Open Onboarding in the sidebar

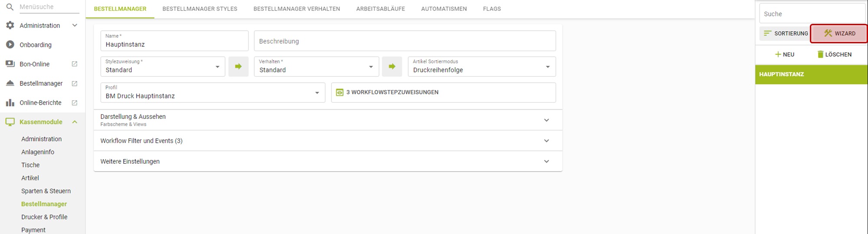pyautogui.click(x=36, y=45)
